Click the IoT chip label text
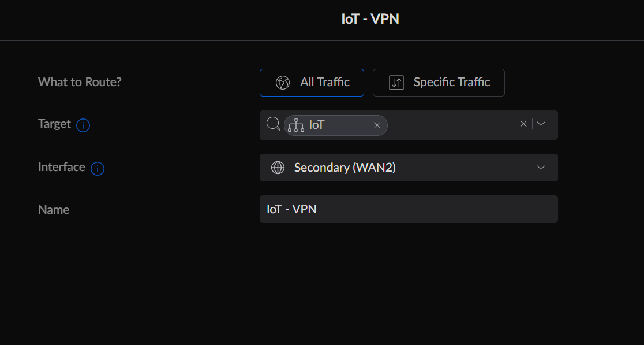The width and height of the screenshot is (644, 345). [x=317, y=125]
